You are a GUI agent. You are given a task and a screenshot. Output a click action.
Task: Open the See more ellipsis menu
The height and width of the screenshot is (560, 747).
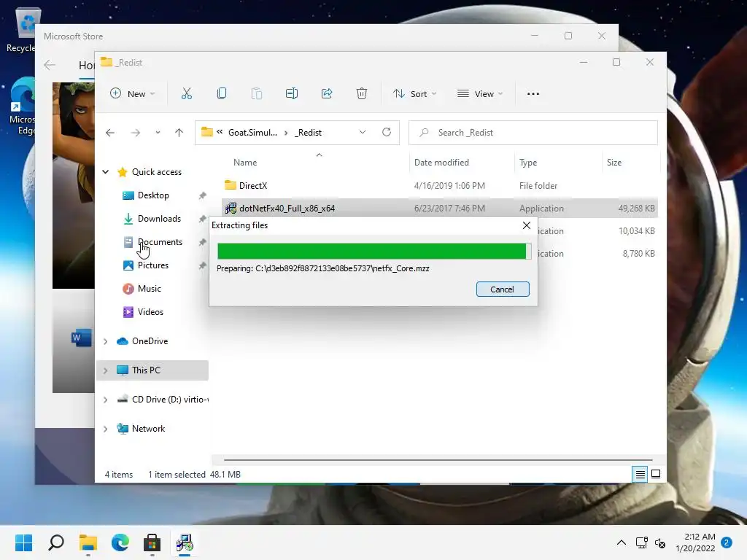(533, 94)
